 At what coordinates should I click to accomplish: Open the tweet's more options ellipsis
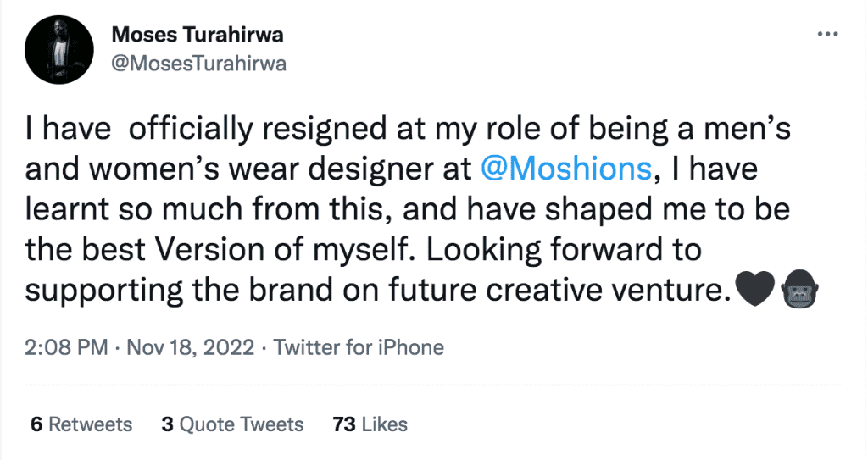tap(826, 34)
